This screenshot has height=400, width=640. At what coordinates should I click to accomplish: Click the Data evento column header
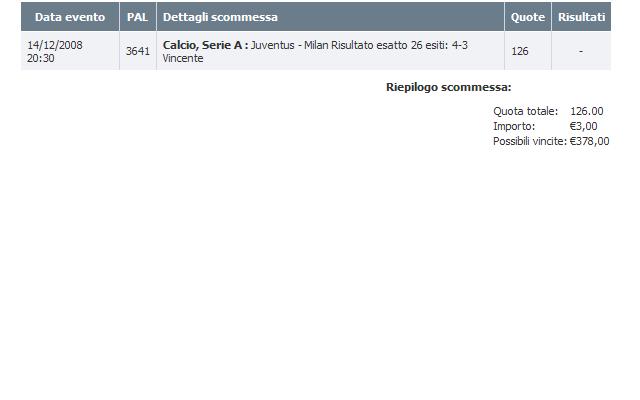point(70,17)
